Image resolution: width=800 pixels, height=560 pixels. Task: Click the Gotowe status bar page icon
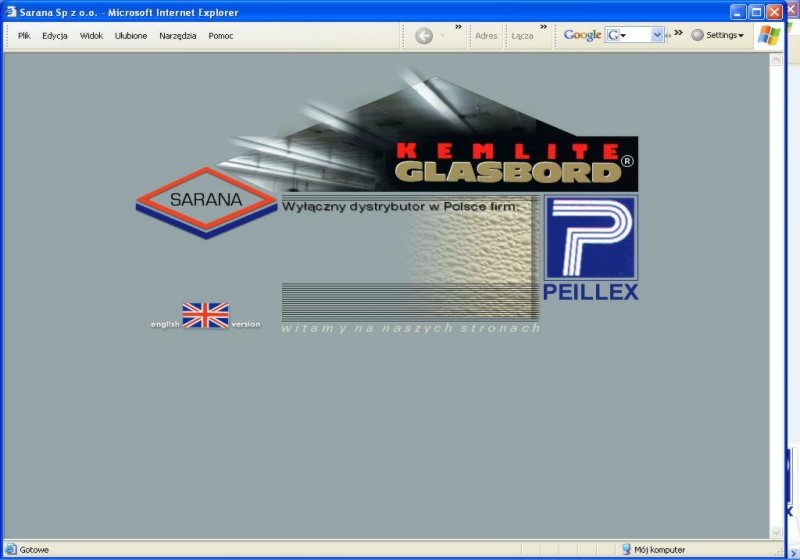pos(10,549)
